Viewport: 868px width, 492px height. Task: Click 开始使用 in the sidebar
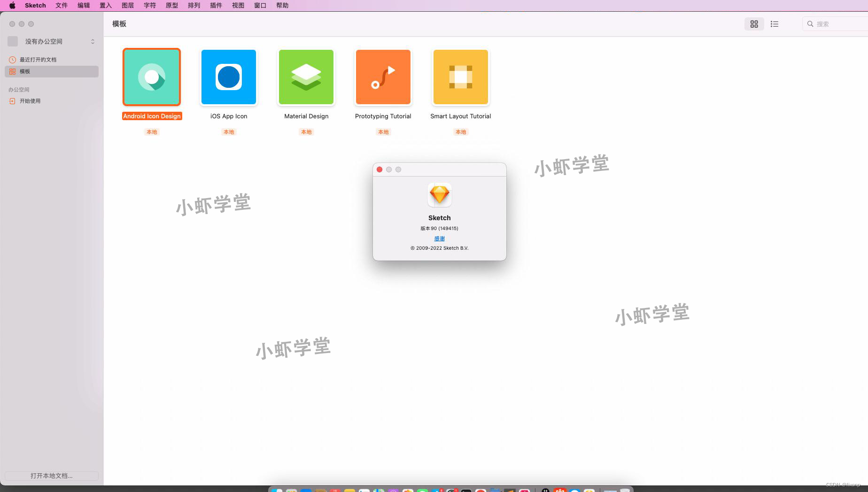coord(52,101)
